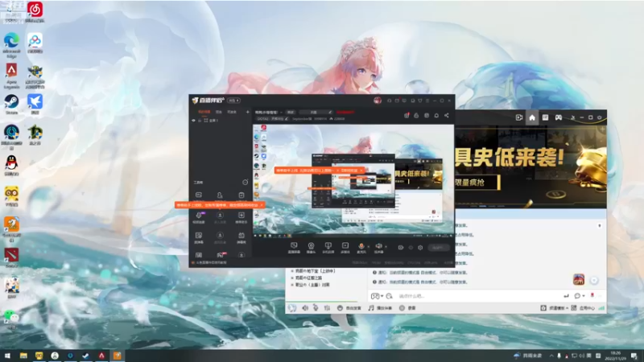The width and height of the screenshot is (644, 362).
Task: Open Windows Start menu
Action: (7, 356)
